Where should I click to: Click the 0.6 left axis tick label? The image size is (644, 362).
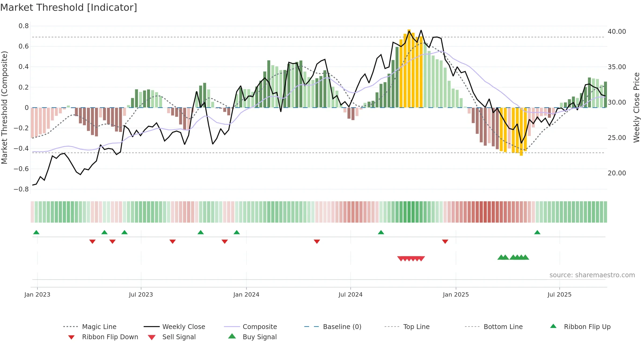click(x=24, y=46)
